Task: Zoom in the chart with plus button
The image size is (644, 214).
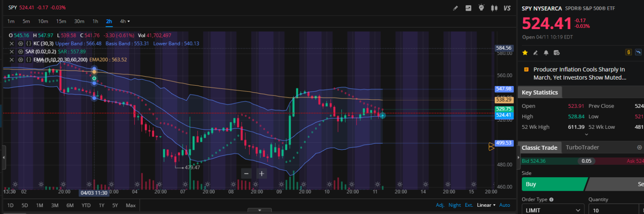Action: tap(262, 173)
